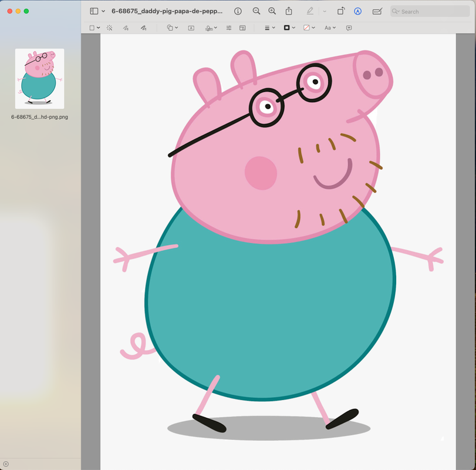This screenshot has width=476, height=470.
Task: Open the sidebar view options chevron
Action: coord(103,11)
